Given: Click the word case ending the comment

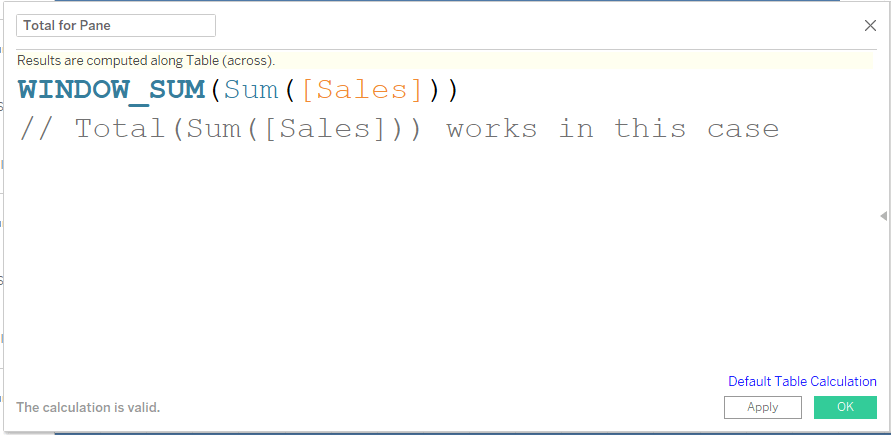Looking at the screenshot, I should pos(743,131).
